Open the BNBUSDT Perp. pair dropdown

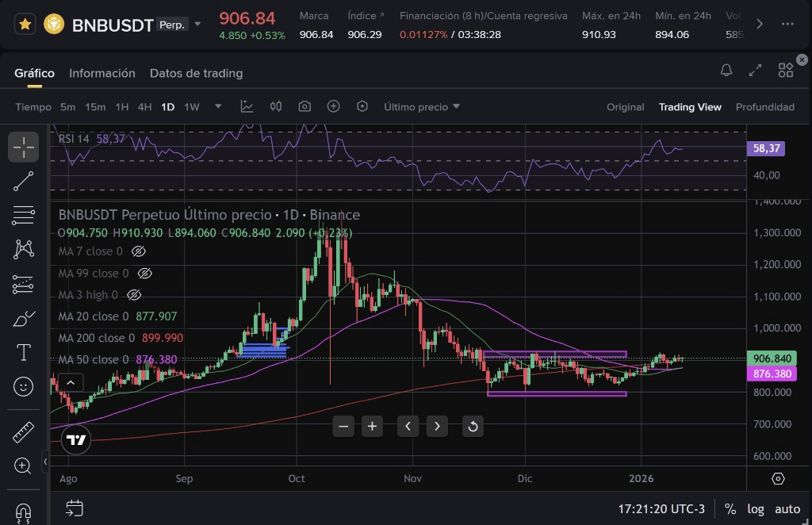pos(197,25)
